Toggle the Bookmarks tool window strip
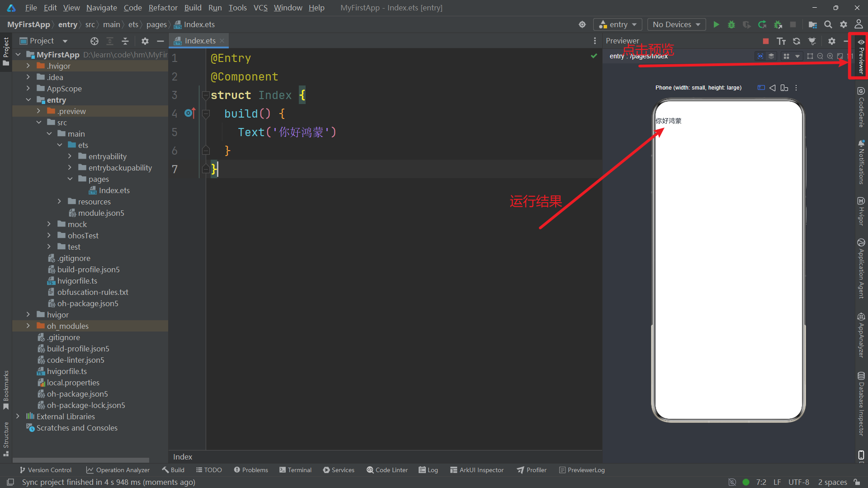868x488 pixels. click(x=6, y=390)
